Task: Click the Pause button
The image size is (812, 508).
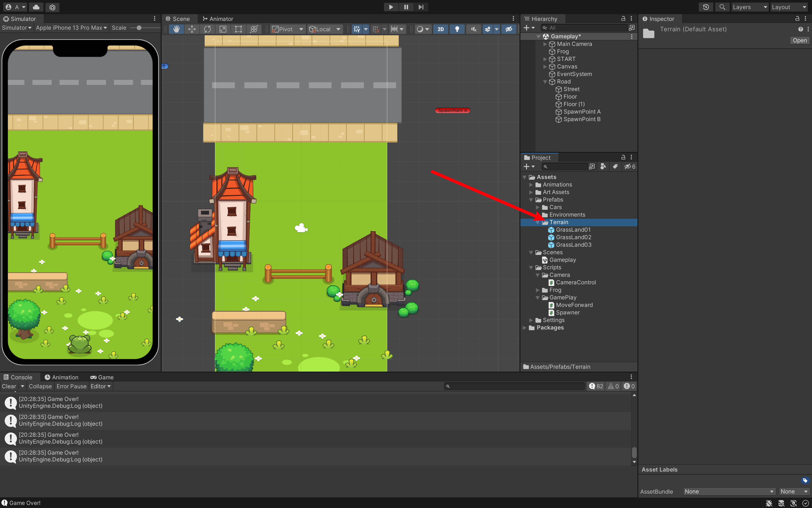Action: [406, 7]
